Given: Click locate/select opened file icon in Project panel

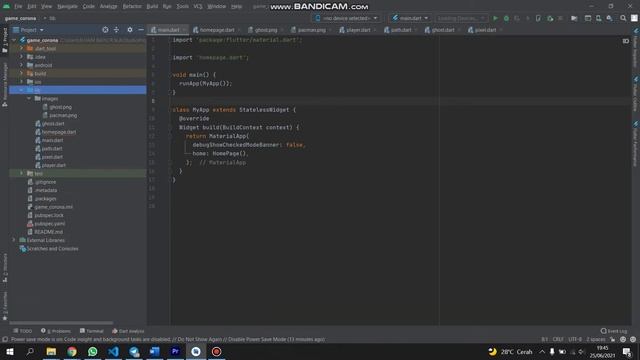Looking at the screenshot, I should pyautogui.click(x=105, y=30).
